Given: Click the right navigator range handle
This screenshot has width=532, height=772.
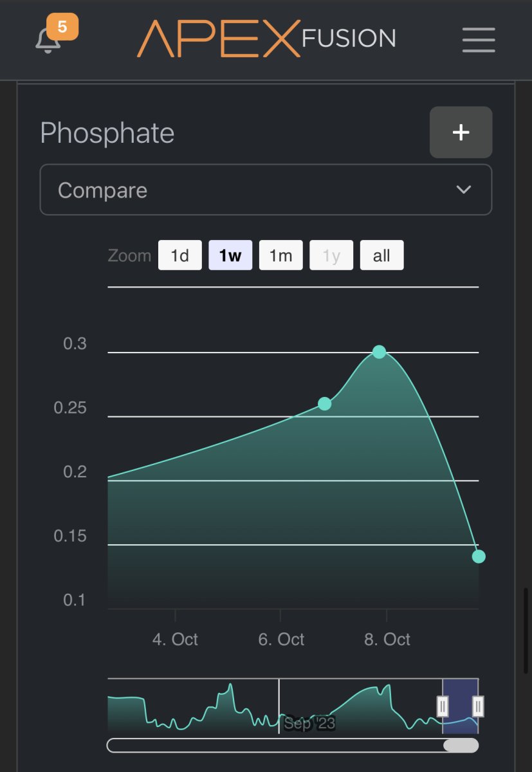Looking at the screenshot, I should coord(477,706).
